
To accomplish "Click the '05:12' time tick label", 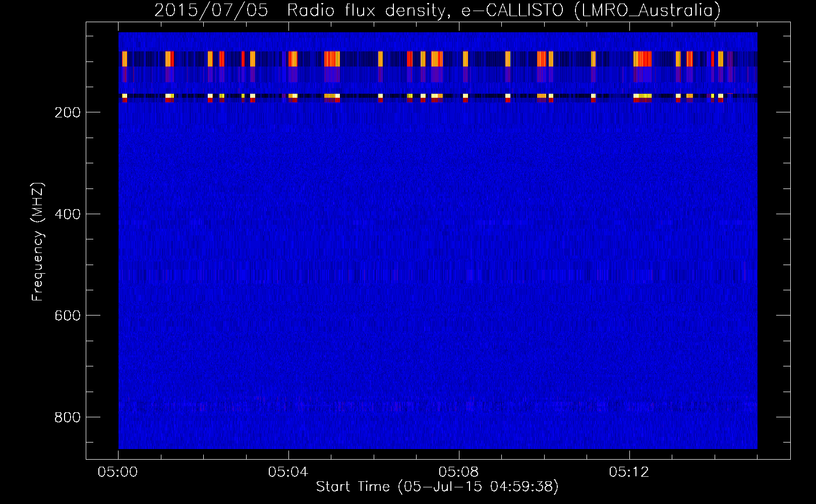I will click(629, 472).
